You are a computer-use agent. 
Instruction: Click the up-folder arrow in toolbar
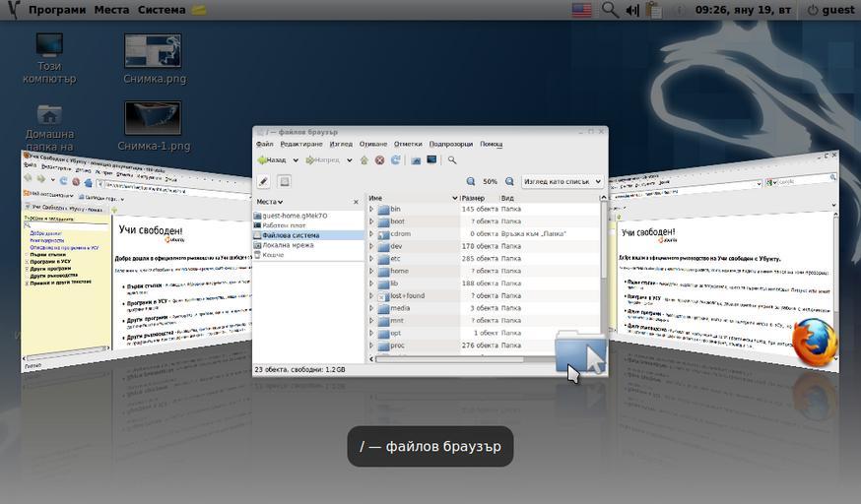[x=364, y=160]
